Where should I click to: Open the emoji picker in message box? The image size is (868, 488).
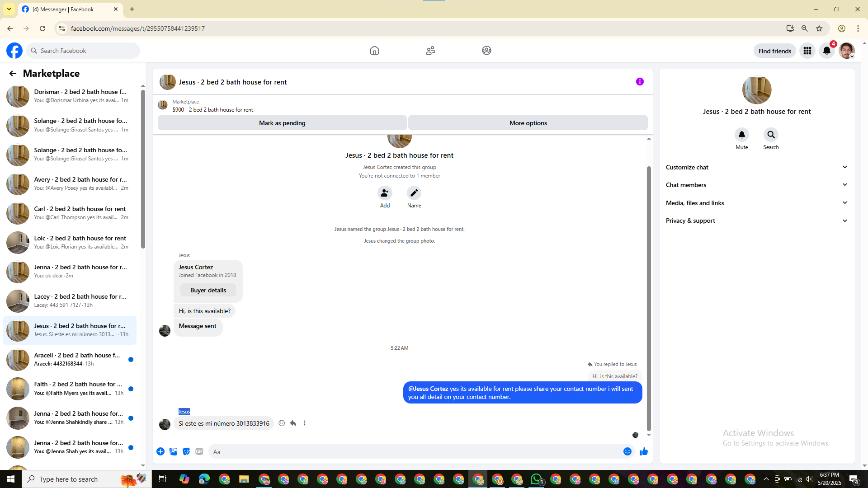point(627,451)
